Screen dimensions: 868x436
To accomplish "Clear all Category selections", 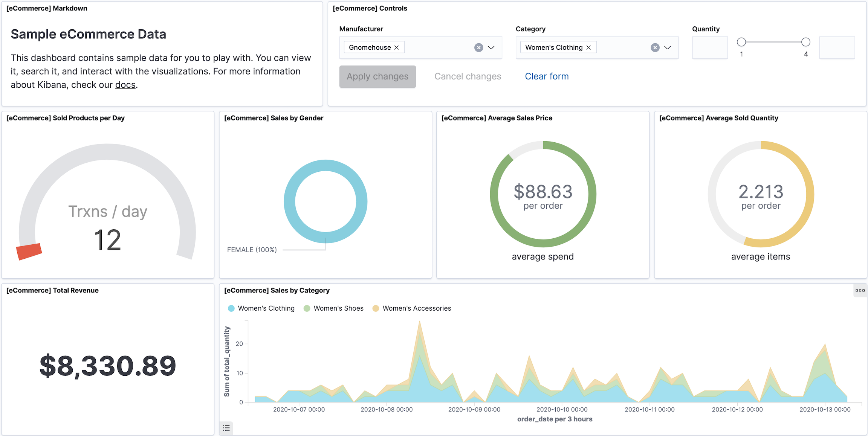I will click(655, 47).
